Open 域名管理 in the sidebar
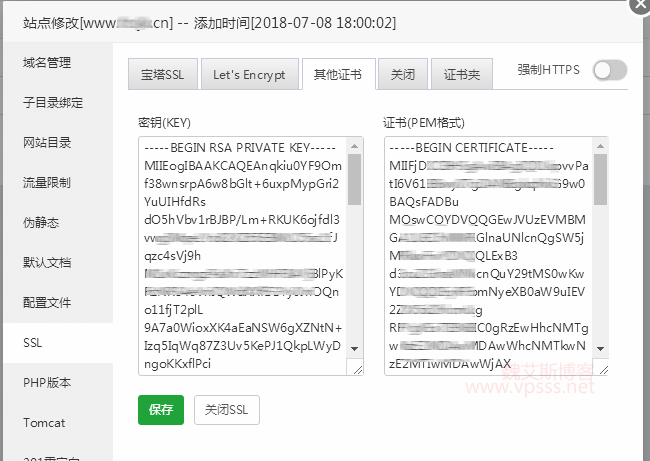650x461 pixels. [x=47, y=63]
